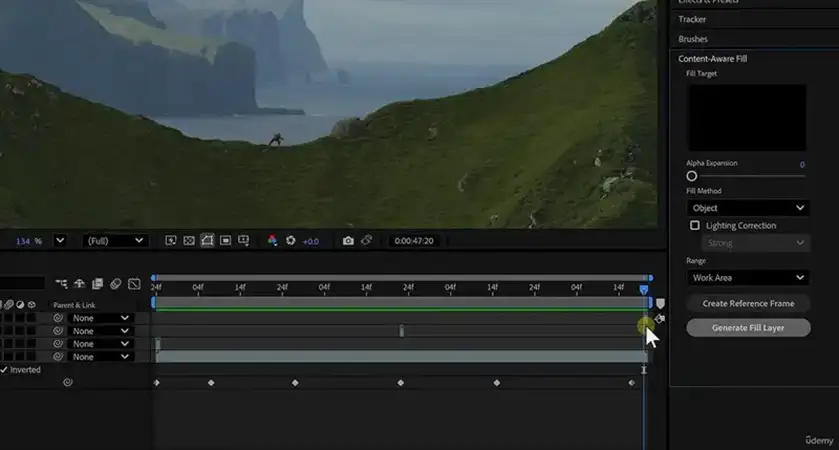Open the (Full) resolution dropdown
Screen dimensions: 839x450
(115, 241)
